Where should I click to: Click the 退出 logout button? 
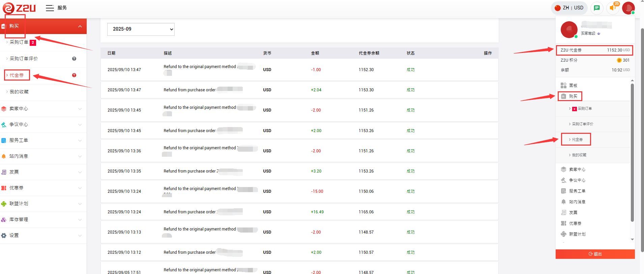(x=595, y=254)
